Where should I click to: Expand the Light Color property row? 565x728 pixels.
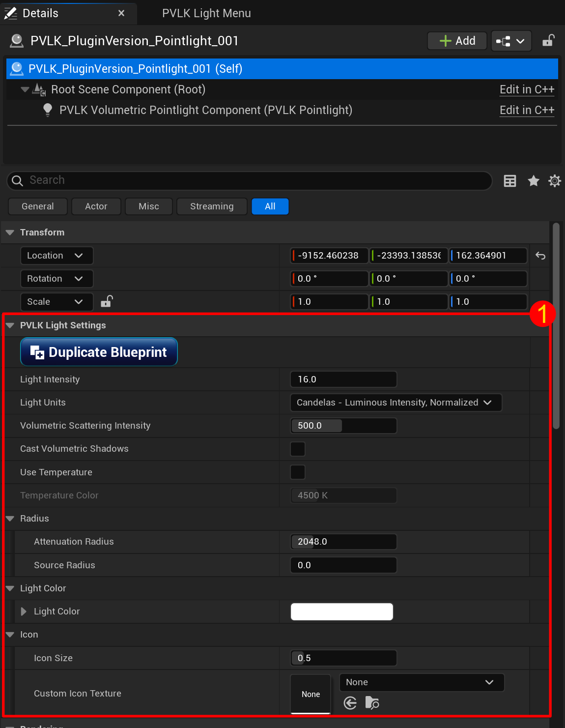tap(24, 612)
